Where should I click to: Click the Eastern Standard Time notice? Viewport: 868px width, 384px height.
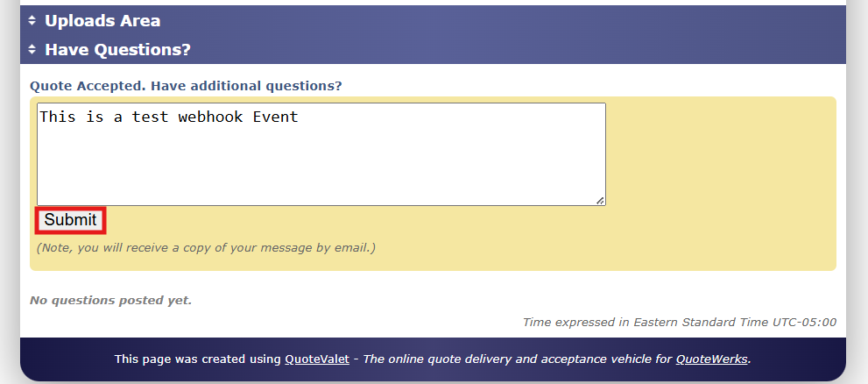click(679, 322)
